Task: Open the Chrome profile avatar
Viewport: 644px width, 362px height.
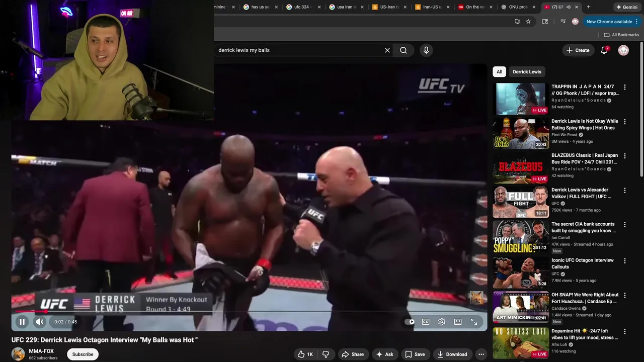Action: click(575, 22)
